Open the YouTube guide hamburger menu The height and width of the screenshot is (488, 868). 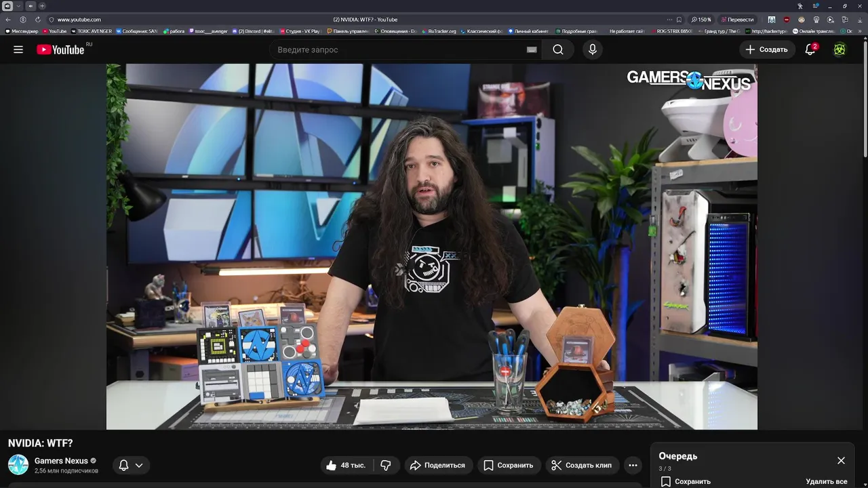[x=18, y=49]
